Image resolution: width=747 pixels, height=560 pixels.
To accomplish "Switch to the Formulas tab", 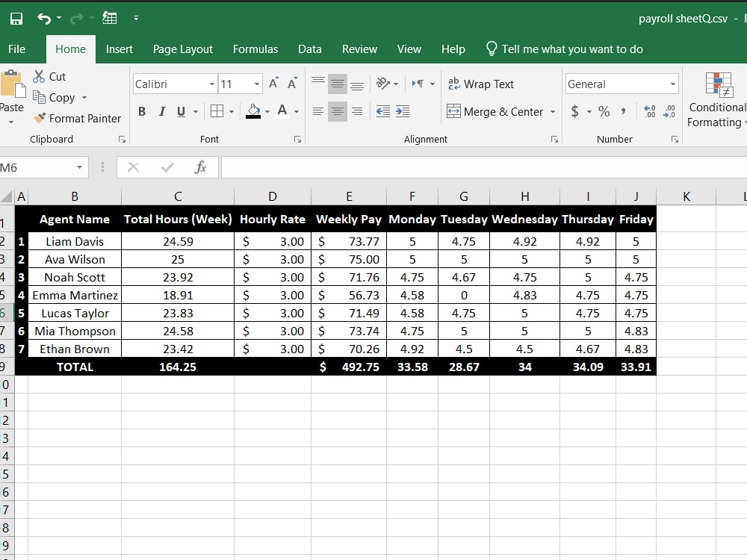I will click(255, 49).
